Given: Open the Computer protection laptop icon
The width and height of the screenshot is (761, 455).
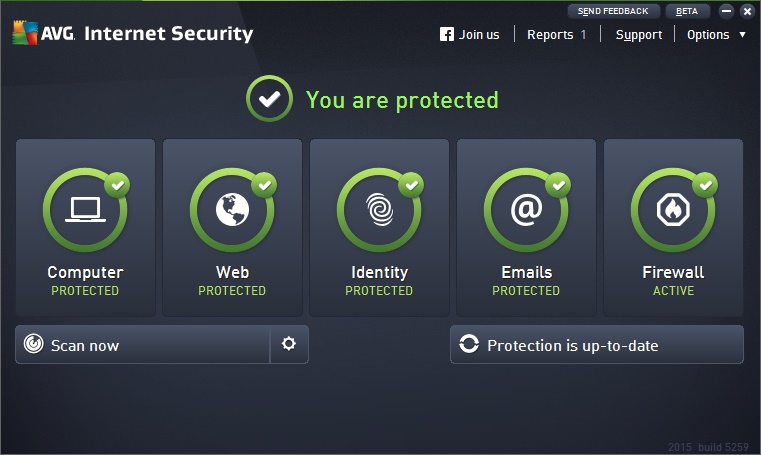Looking at the screenshot, I should click(85, 209).
